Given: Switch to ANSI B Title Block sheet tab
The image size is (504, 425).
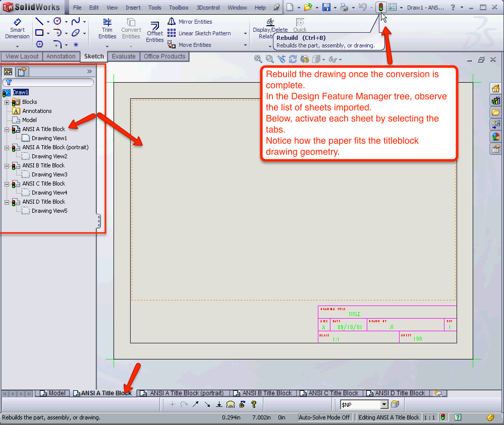Looking at the screenshot, I should click(263, 393).
